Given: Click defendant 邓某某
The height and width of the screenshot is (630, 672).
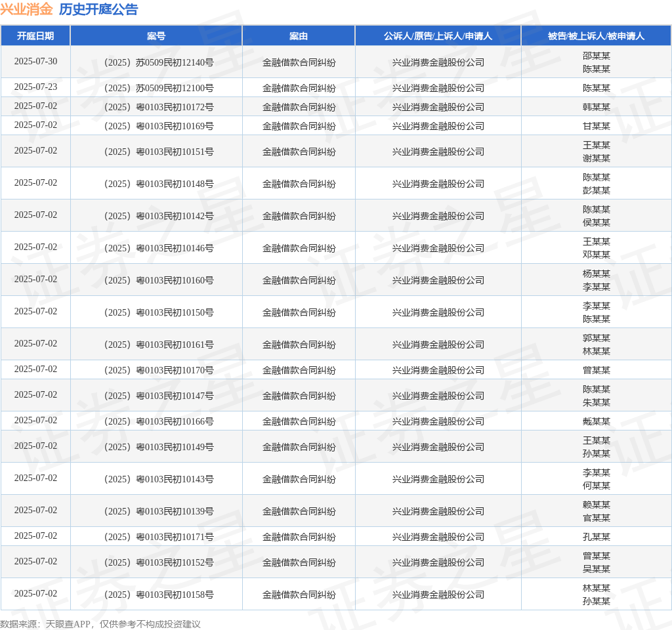Looking at the screenshot, I should [x=596, y=255].
